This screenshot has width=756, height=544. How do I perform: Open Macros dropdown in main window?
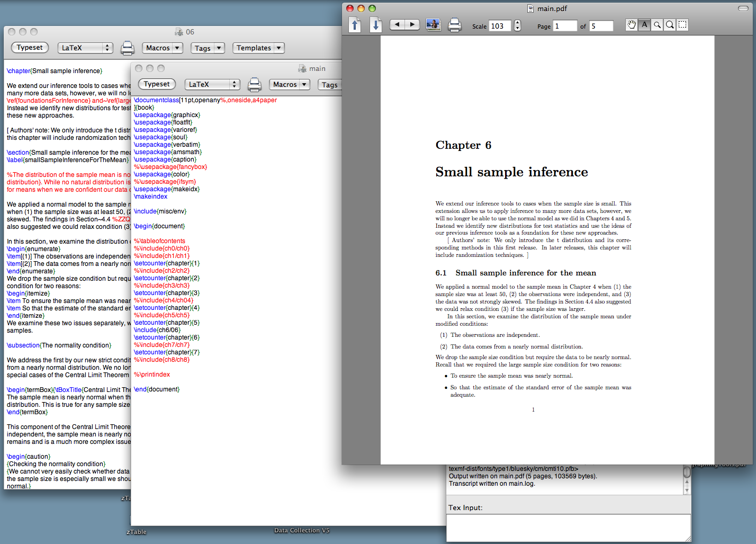tap(290, 84)
